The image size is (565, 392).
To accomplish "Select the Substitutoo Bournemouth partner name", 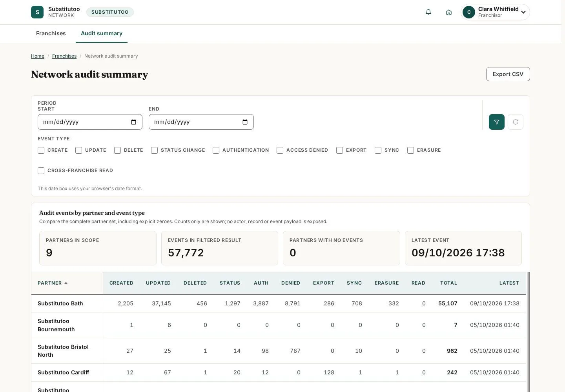I will click(56, 325).
